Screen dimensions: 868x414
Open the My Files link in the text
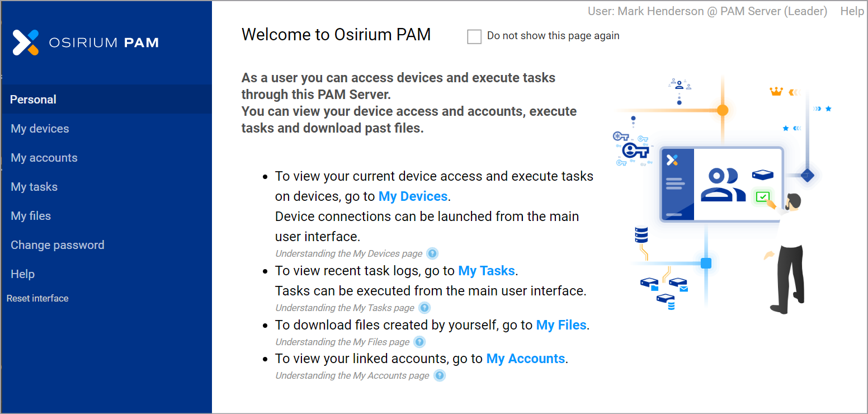tap(561, 324)
